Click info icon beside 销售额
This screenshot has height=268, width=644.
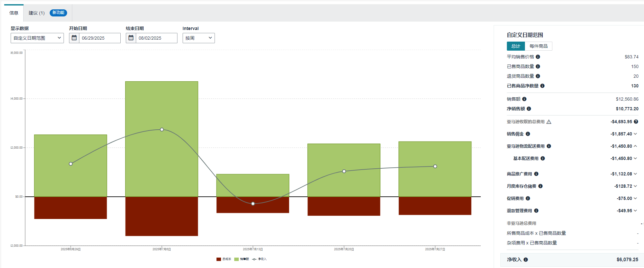point(524,99)
